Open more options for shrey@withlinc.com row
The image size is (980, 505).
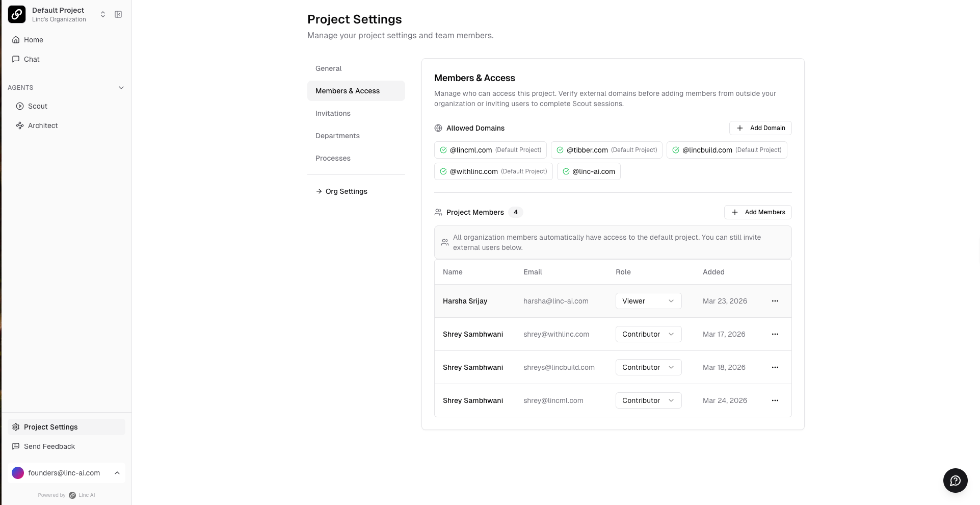click(775, 334)
